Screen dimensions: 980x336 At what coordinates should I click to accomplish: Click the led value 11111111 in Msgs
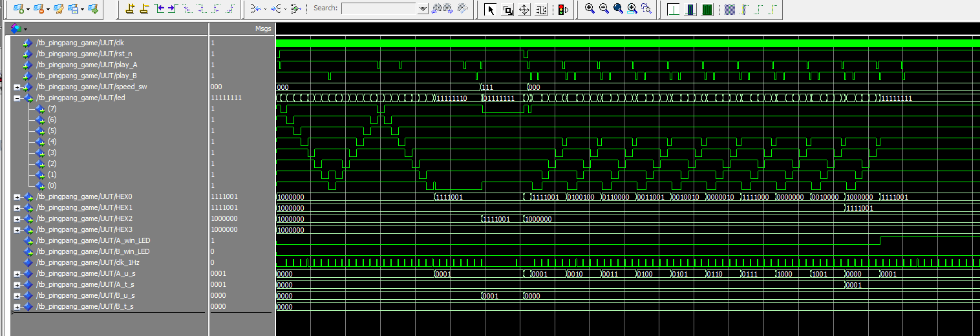click(226, 98)
